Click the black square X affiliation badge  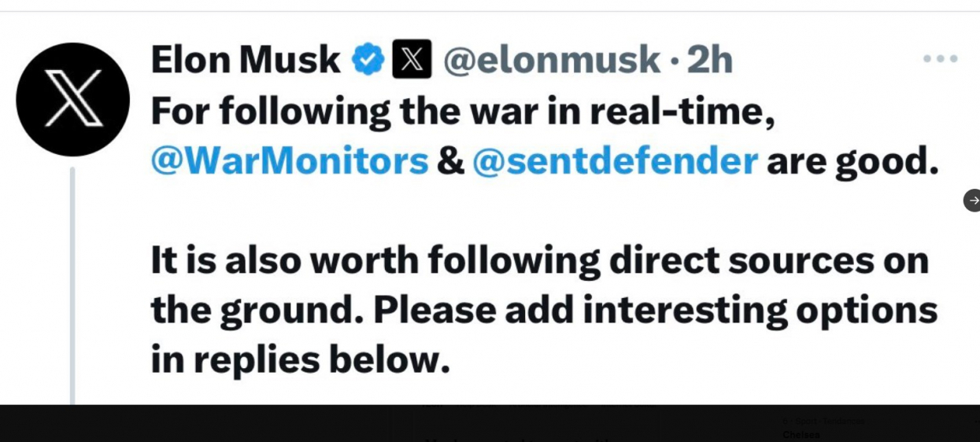tap(412, 59)
